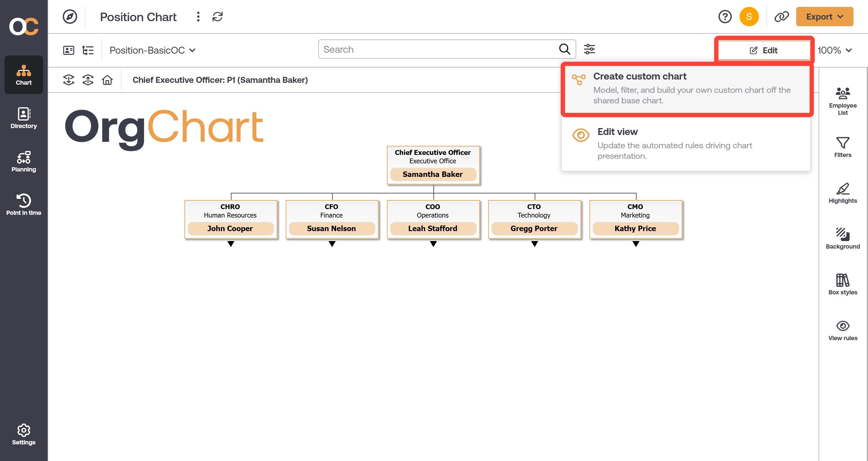The image size is (868, 461).
Task: Open the help question mark icon
Action: click(725, 17)
